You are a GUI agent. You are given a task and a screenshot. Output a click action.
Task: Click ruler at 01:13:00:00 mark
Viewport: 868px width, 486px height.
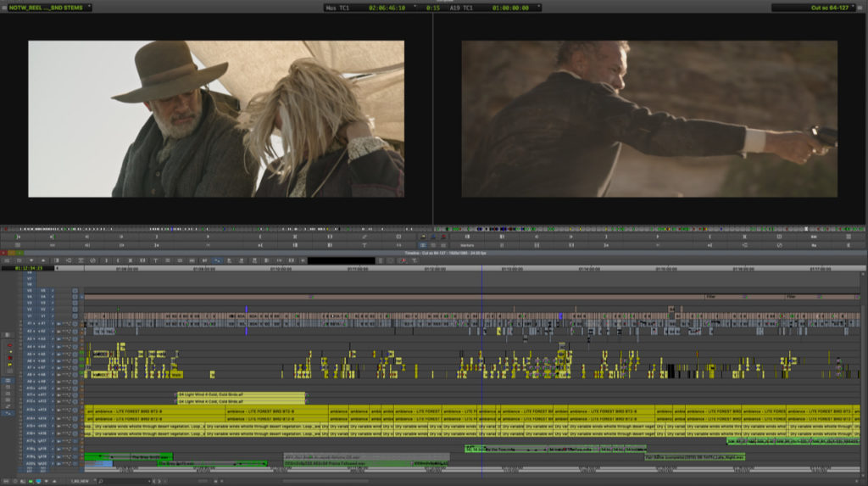(512, 269)
